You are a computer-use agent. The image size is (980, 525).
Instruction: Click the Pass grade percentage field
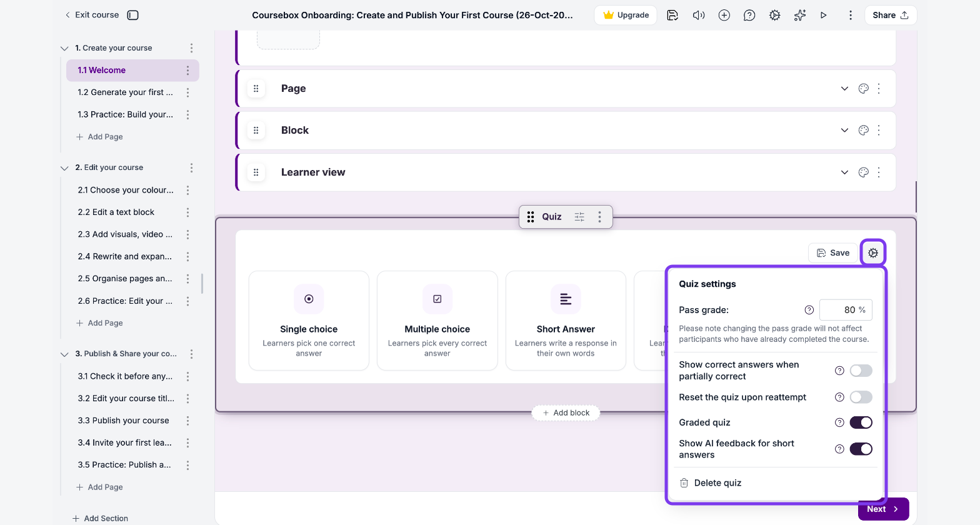(x=846, y=310)
